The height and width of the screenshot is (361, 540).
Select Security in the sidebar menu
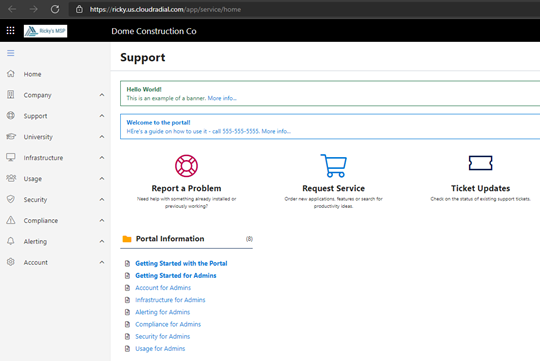[x=35, y=199]
